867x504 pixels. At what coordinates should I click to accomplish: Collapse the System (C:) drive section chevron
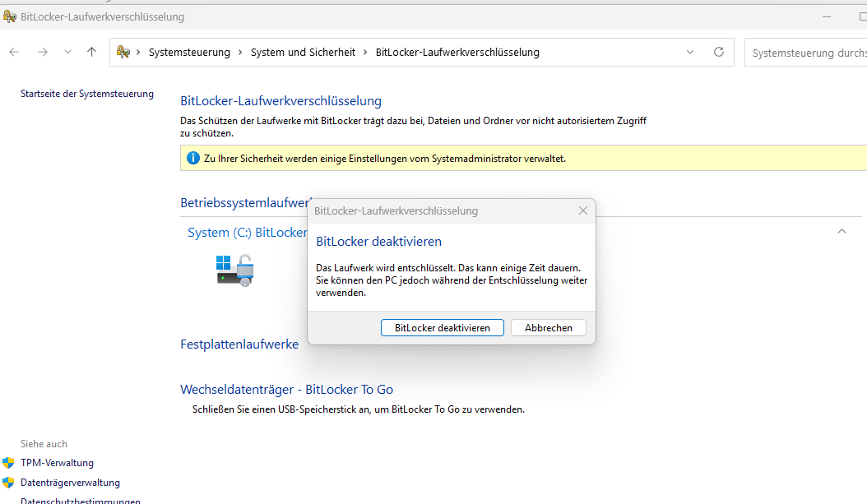click(x=841, y=232)
